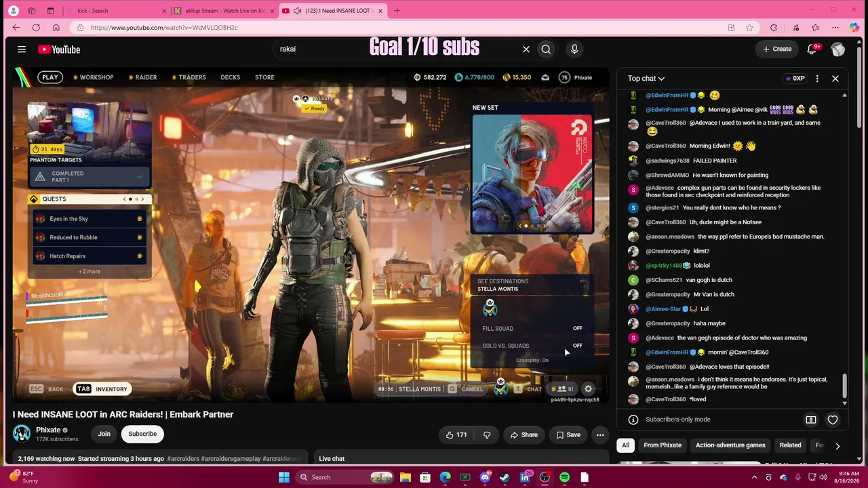
Task: Open the weather widget showing 82°F
Action: (24, 477)
